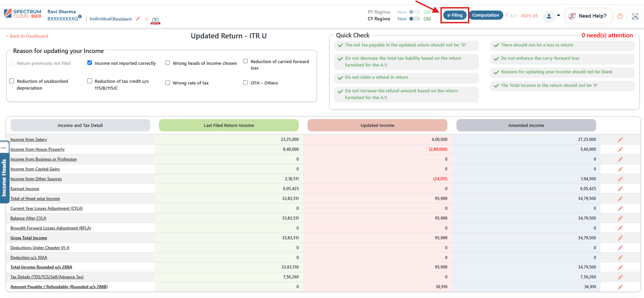
Task: Collapse the Income Heads side panel
Action: pyautogui.click(x=4, y=148)
